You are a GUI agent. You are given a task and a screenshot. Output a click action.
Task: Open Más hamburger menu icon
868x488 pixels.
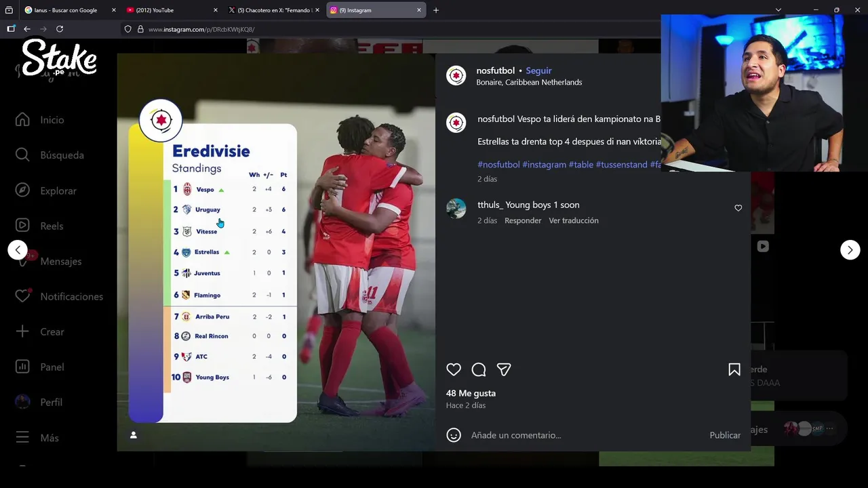click(x=22, y=437)
